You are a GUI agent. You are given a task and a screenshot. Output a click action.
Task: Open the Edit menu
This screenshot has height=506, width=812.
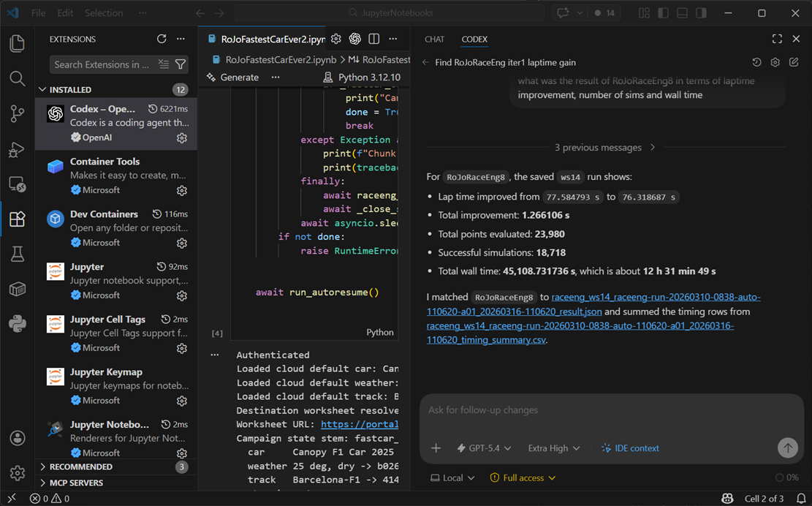pos(65,13)
